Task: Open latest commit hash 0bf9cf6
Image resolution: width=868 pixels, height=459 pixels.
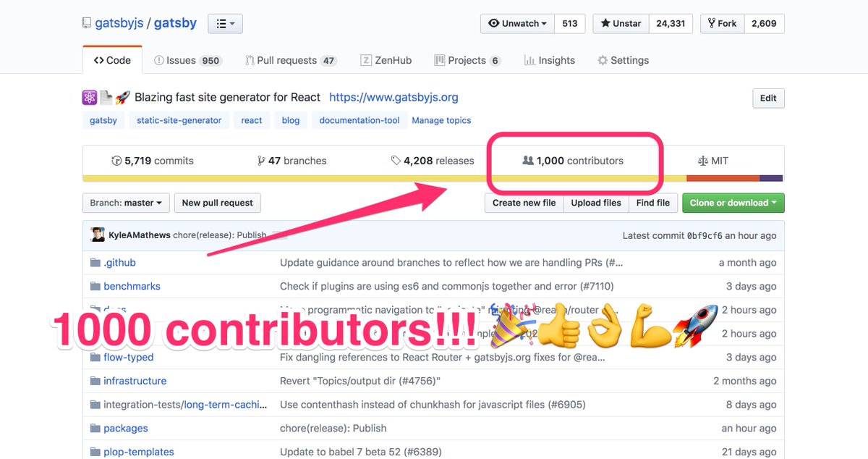Action: coord(705,235)
